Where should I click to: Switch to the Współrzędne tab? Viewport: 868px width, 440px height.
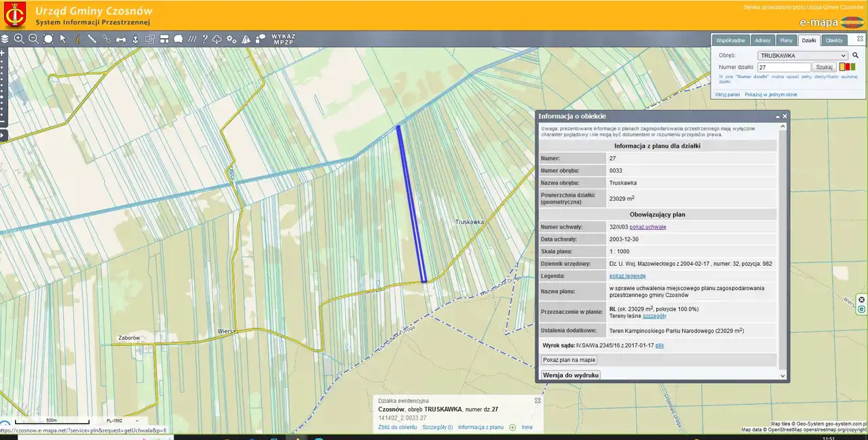pyautogui.click(x=731, y=41)
